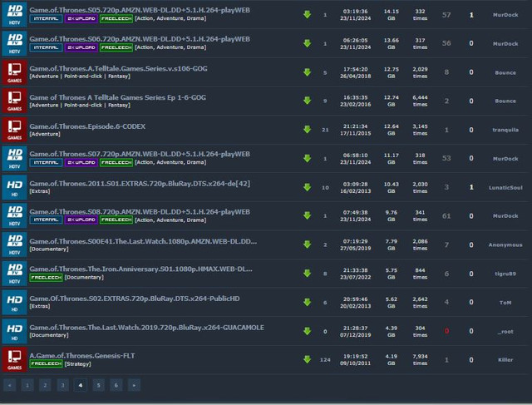
Task: Go to next results page arrow
Action: click(134, 385)
